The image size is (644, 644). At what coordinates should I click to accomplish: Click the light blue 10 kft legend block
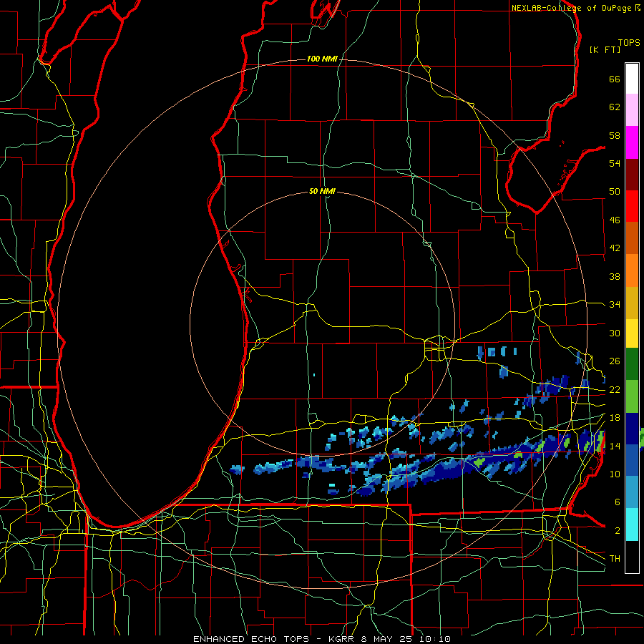[x=632, y=492]
